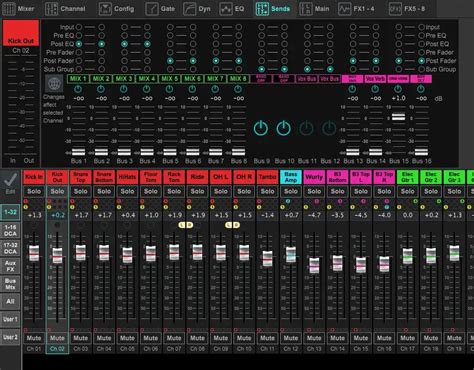Toggle the Bus 14 send power icon
The width and height of the screenshot is (474, 370).
click(x=375, y=89)
